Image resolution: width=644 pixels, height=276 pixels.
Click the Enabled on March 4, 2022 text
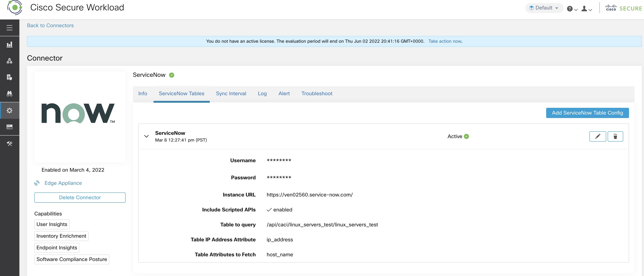point(73,170)
